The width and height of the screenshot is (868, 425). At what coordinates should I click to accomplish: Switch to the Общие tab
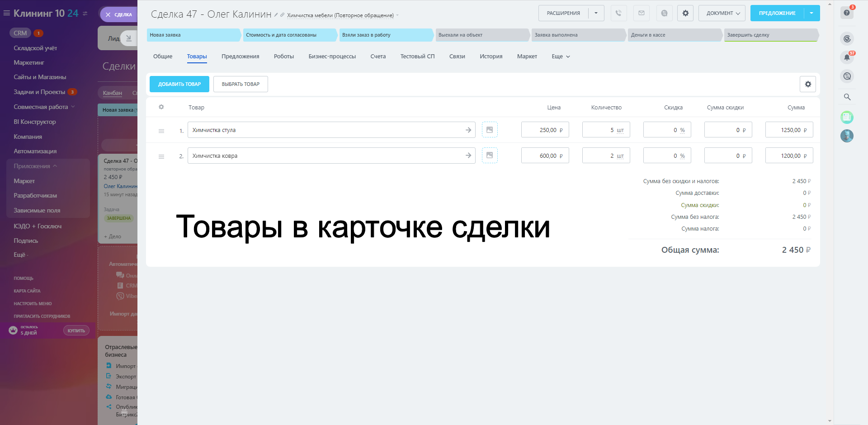click(x=163, y=57)
